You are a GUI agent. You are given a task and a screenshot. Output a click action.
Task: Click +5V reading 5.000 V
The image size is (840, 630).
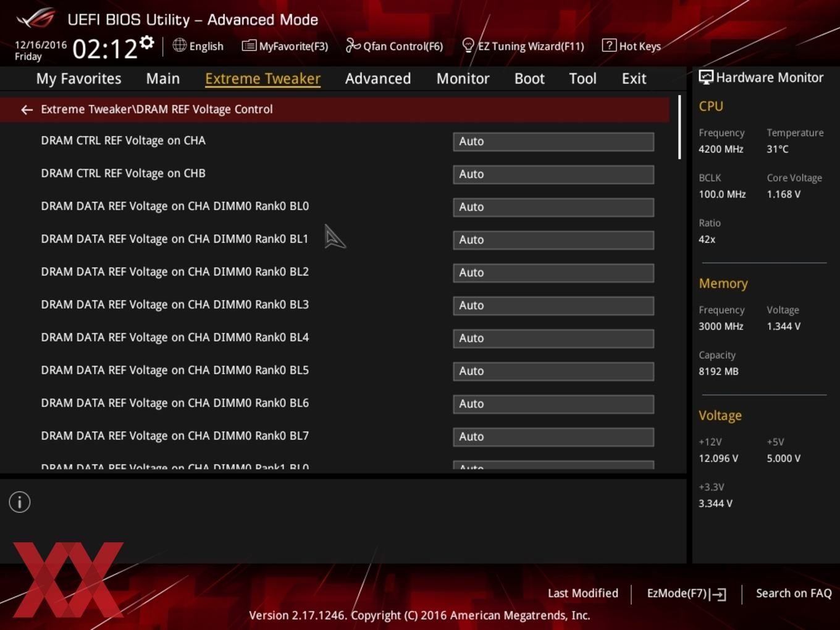coord(783,458)
